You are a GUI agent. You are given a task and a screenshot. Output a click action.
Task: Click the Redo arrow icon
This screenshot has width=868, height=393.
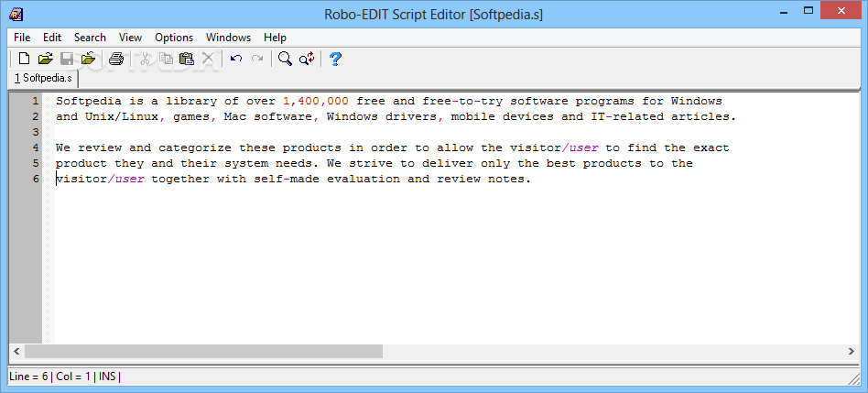pyautogui.click(x=257, y=58)
